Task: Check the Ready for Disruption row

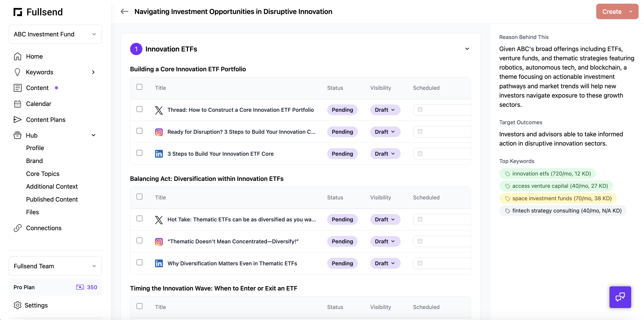Action: click(x=140, y=131)
